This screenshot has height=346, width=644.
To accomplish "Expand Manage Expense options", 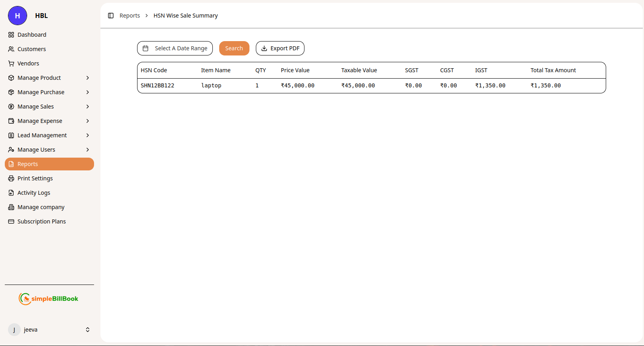I will pyautogui.click(x=88, y=121).
